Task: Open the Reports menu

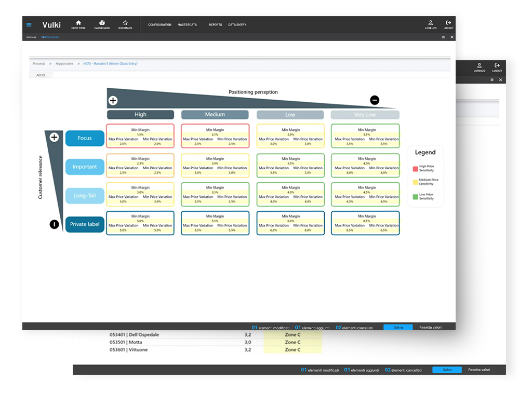Action: [215, 25]
